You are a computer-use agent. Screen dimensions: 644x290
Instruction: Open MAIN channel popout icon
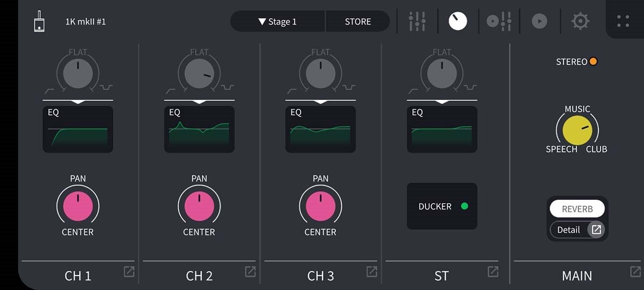[x=635, y=272]
